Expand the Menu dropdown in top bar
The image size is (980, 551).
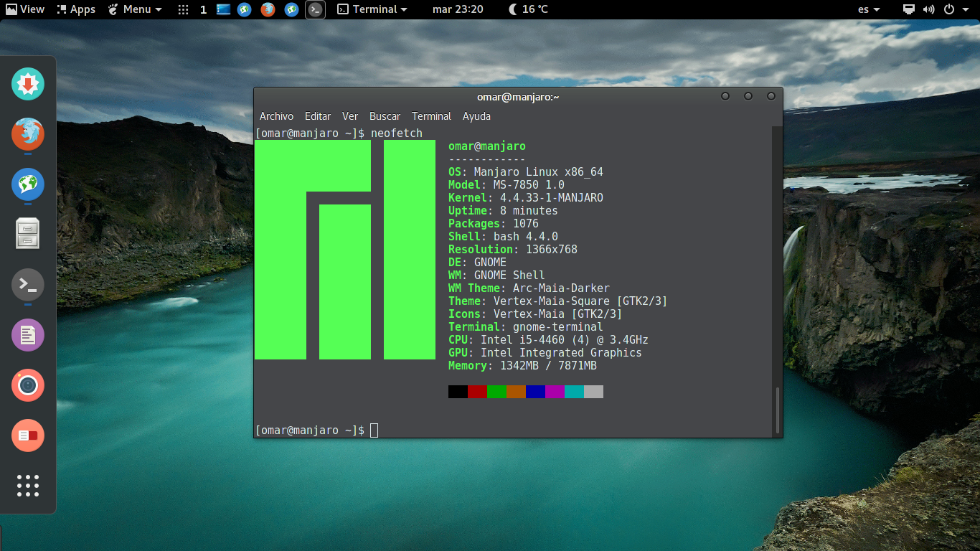click(x=135, y=9)
